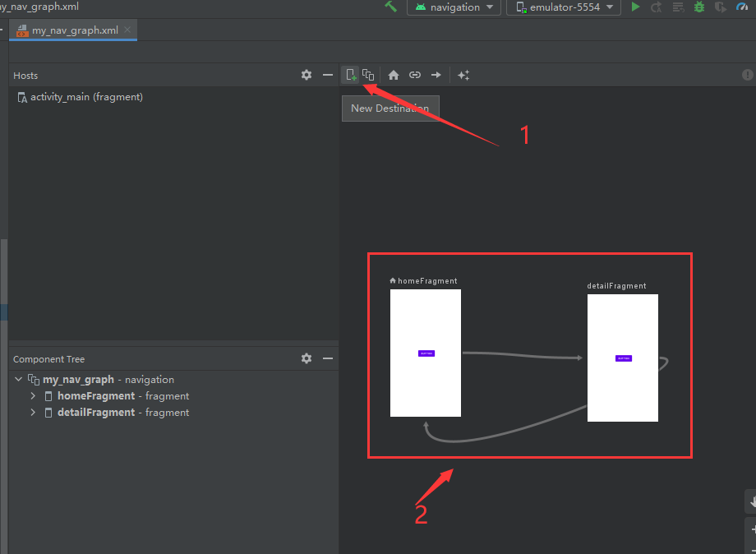756x554 pixels.
Task: Click the warning indicator in the editor
Action: coord(747,75)
